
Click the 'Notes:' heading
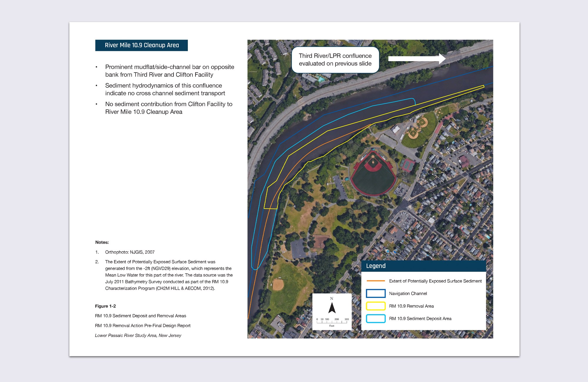coord(102,242)
